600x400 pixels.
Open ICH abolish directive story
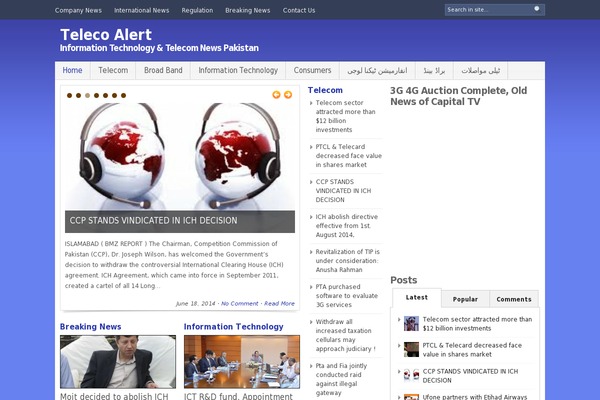tap(347, 226)
